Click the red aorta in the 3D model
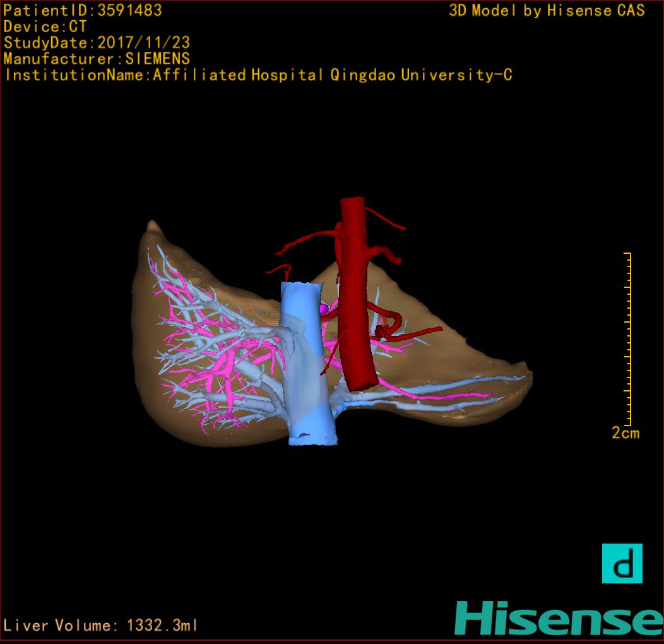Image resolution: width=664 pixels, height=644 pixels. 357,293
